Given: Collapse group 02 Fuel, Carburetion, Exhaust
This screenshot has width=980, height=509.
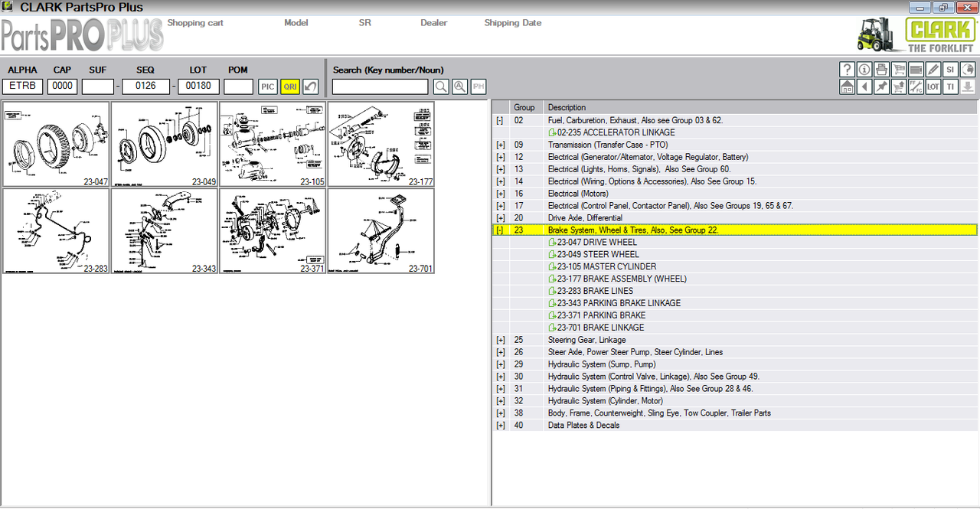Looking at the screenshot, I should (500, 120).
